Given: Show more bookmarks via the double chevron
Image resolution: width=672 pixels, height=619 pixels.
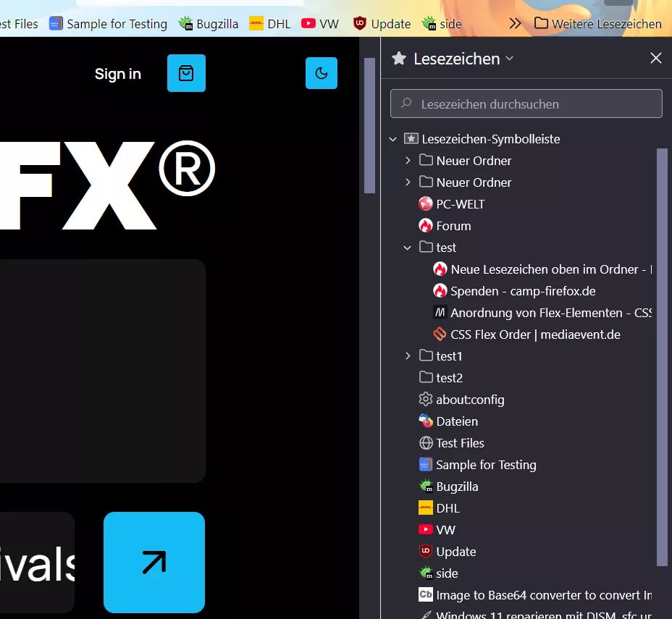Looking at the screenshot, I should pos(515,24).
